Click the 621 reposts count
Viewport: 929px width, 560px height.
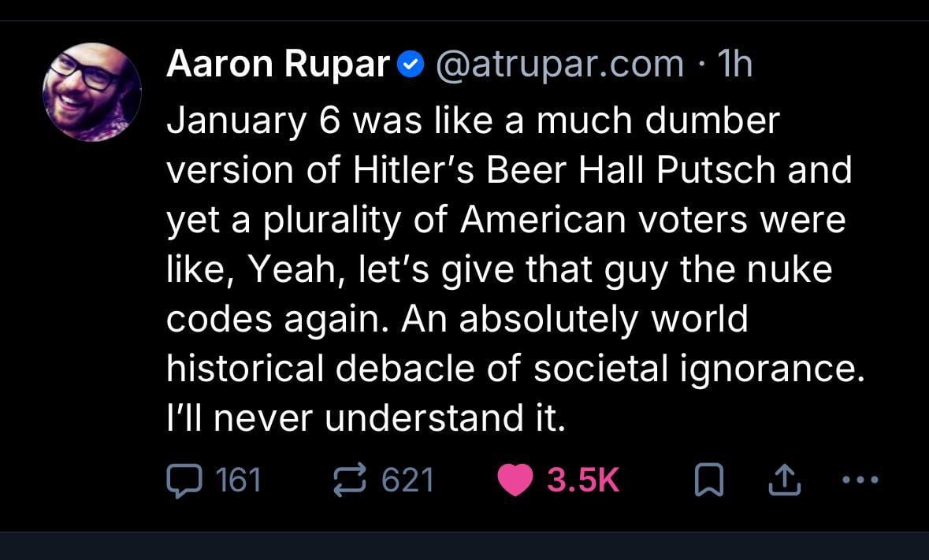[x=407, y=480]
